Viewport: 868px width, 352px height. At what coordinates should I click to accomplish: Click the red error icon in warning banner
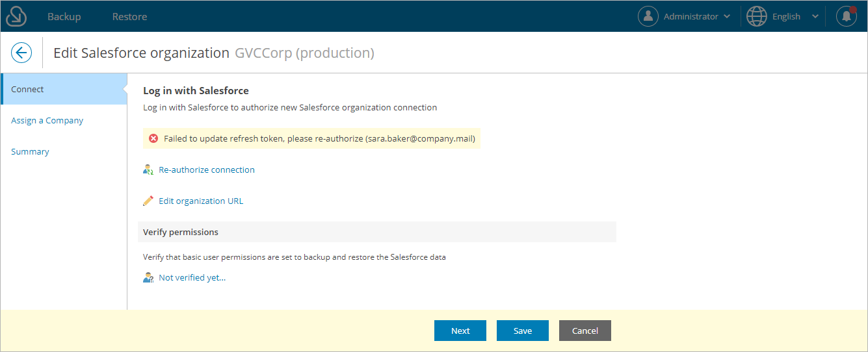click(x=153, y=138)
